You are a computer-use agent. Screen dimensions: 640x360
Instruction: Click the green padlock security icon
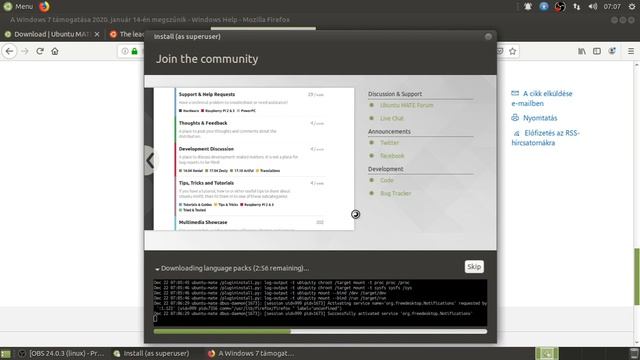pyautogui.click(x=134, y=51)
